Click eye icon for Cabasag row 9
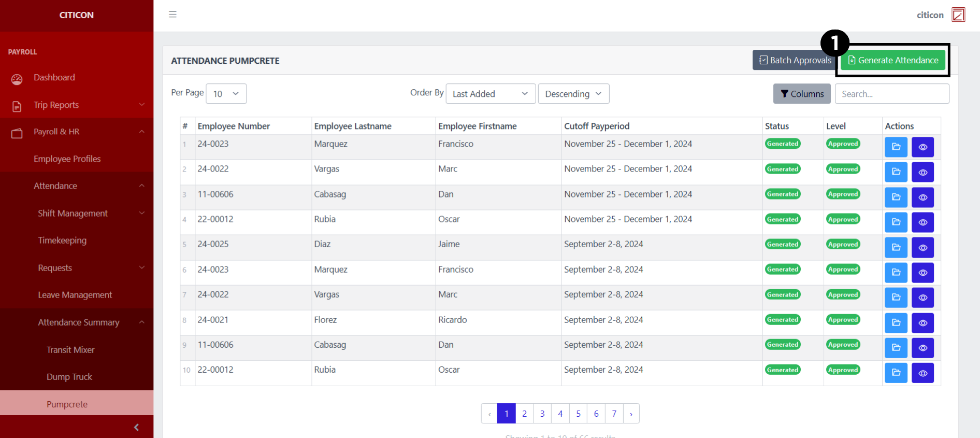980x438 pixels. pyautogui.click(x=923, y=348)
